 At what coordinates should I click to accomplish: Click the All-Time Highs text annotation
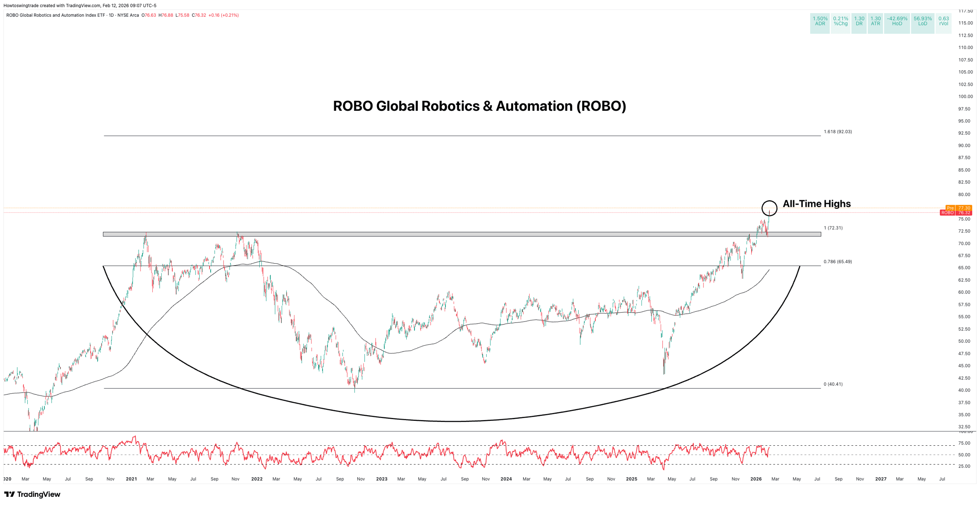pos(817,204)
